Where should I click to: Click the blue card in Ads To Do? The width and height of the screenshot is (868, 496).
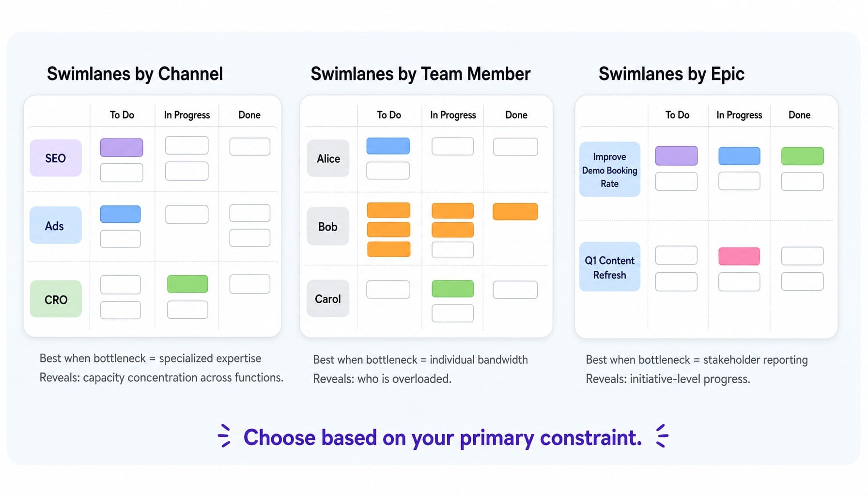pos(120,214)
